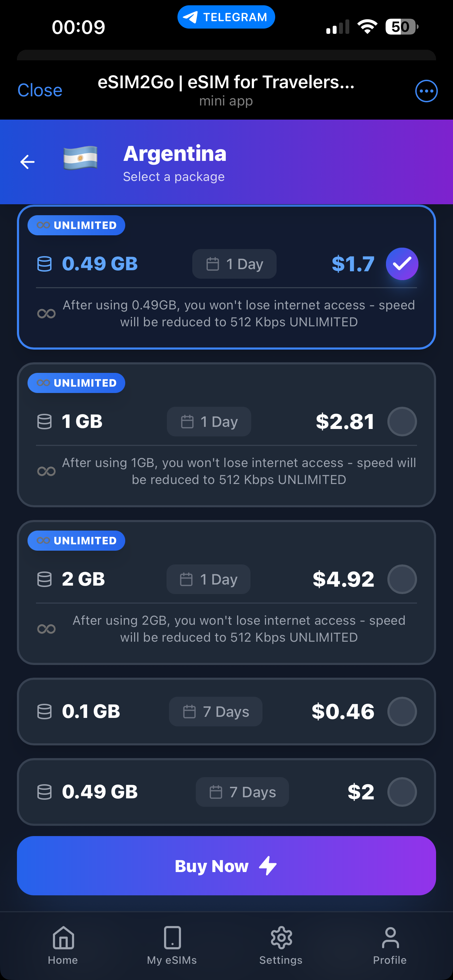Select the 1 GB $2.81 radio button
Viewport: 453px width, 980px height.
[401, 422]
